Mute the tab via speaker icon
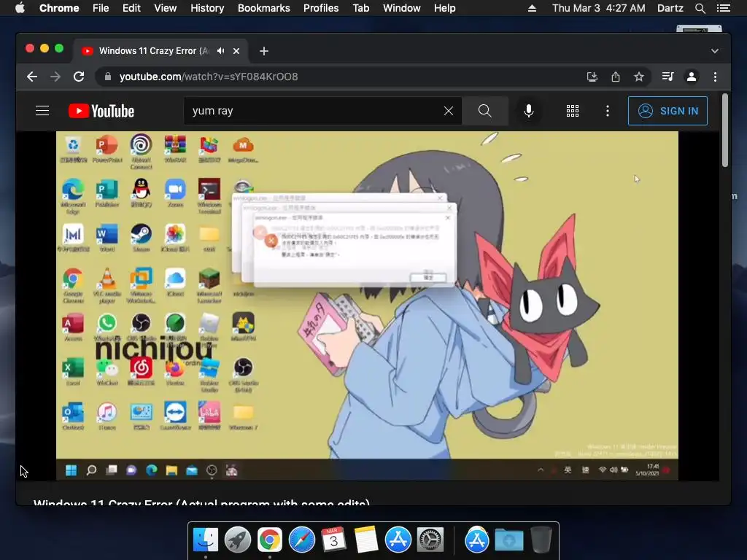747x560 pixels. (220, 51)
